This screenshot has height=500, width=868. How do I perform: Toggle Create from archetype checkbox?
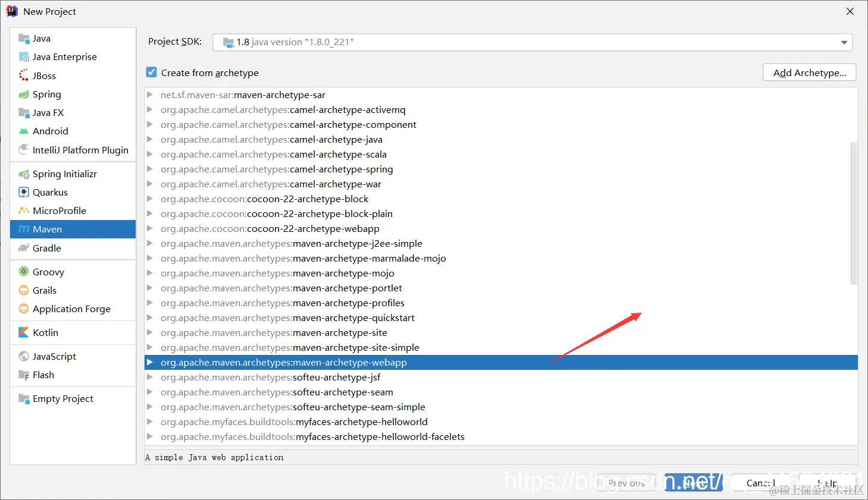pos(152,73)
